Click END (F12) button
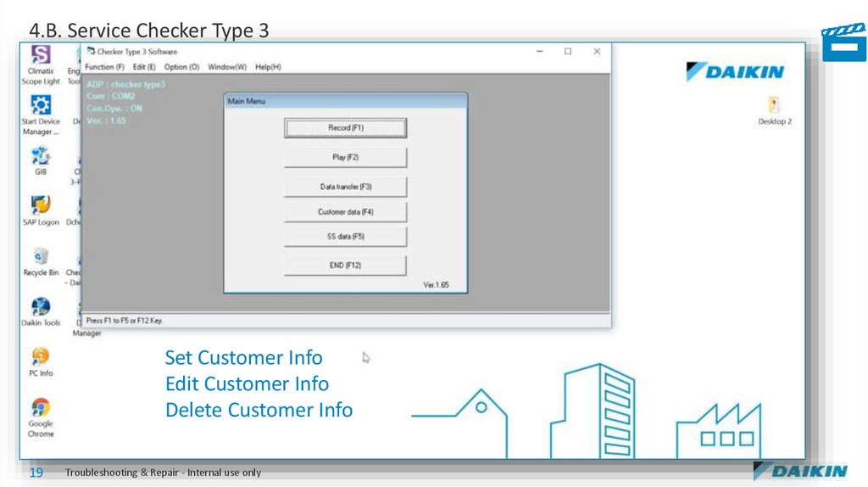Image resolution: width=868 pixels, height=487 pixels. [346, 266]
